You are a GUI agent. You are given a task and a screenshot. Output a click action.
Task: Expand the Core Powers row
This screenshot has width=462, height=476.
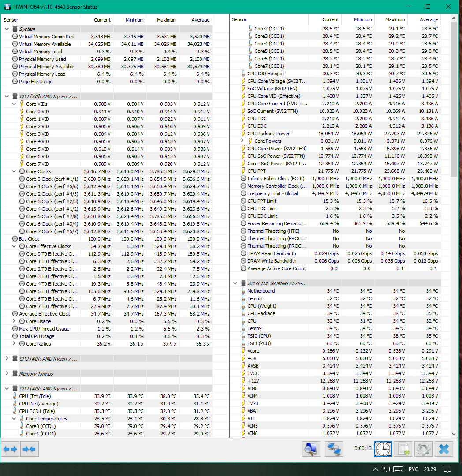242,141
